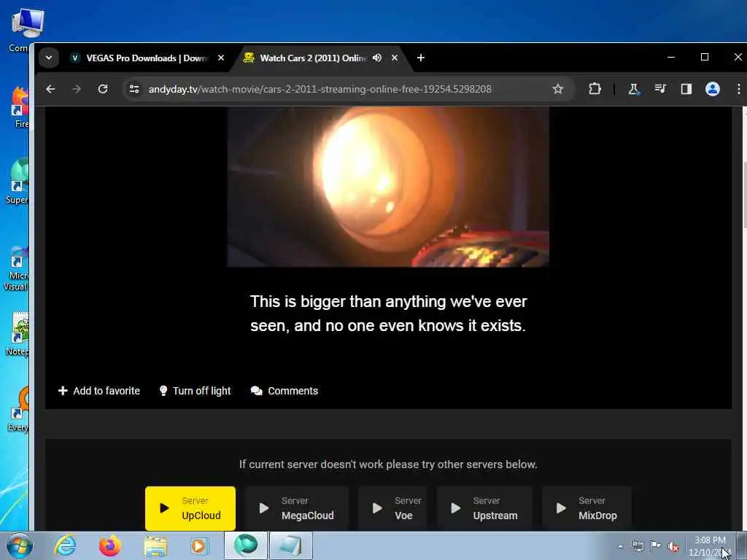The width and height of the screenshot is (747, 560).
Task: Open the Windows Start menu
Action: pyautogui.click(x=20, y=545)
